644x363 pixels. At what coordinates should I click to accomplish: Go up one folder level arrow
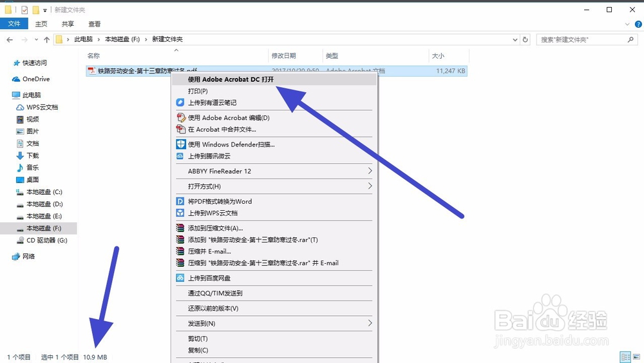[x=46, y=39]
